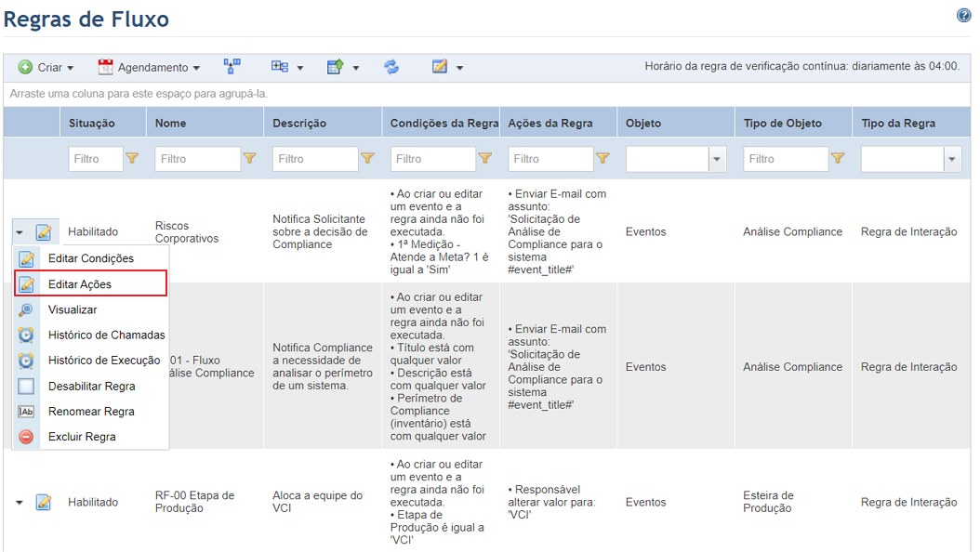Sort by the Objeto column header
This screenshot has width=980, height=552.
point(643,123)
